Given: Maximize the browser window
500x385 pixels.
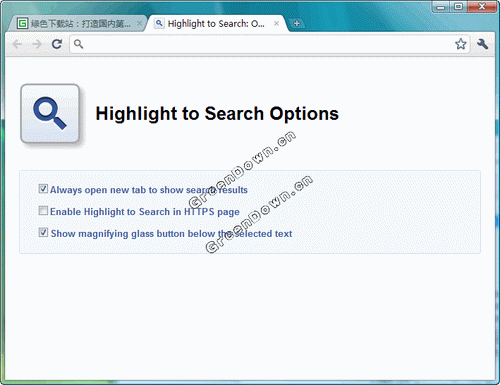Looking at the screenshot, I should (458, 7).
